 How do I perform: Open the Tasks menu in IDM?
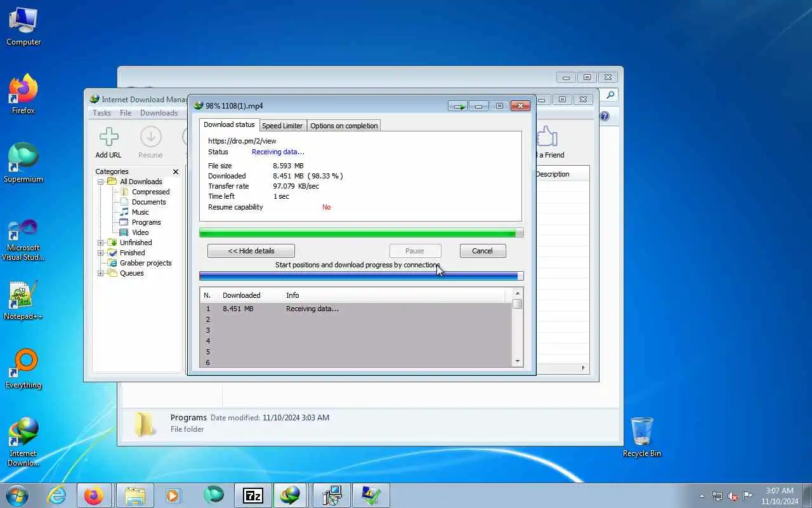(101, 113)
